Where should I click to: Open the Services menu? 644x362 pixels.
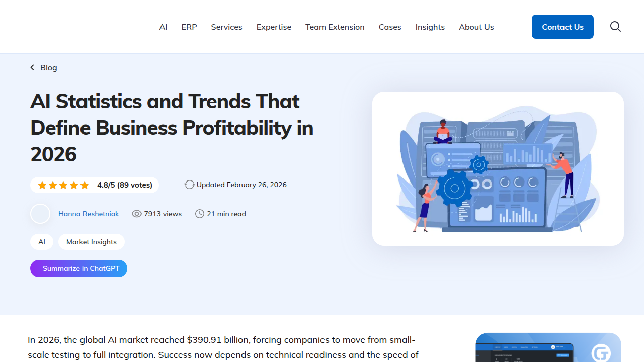226,27
